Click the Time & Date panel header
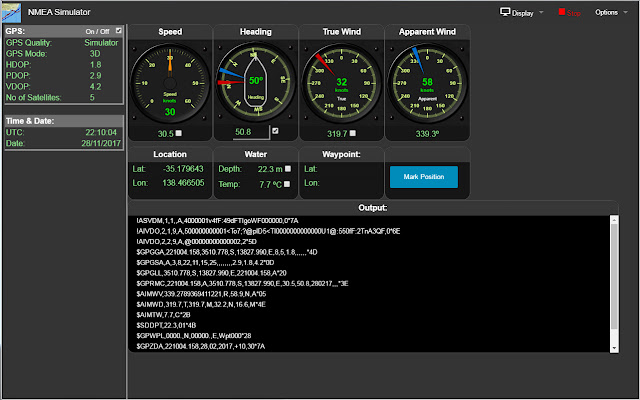640x400 pixels. point(64,121)
